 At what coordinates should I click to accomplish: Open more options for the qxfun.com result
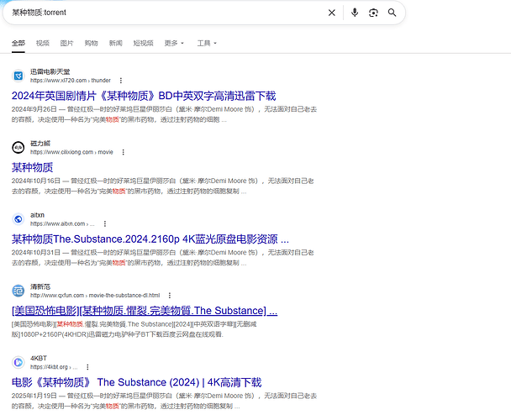pyautogui.click(x=170, y=296)
